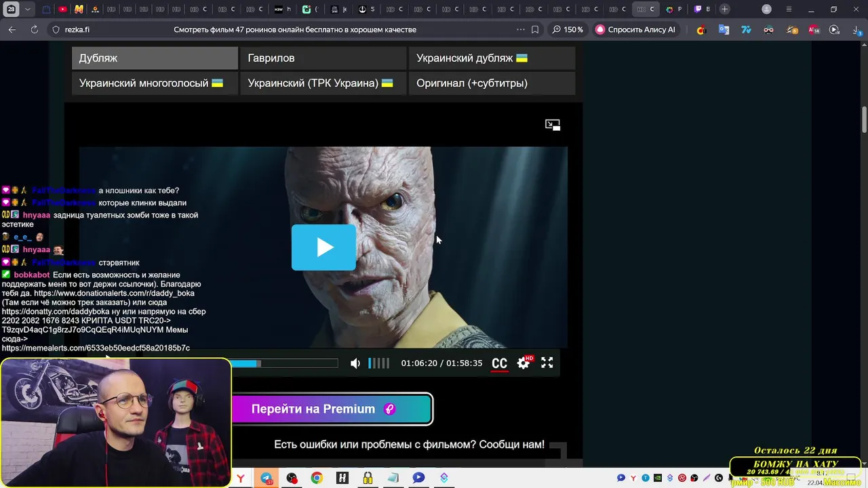Screen dimensions: 868x488
Task: Mute the player via speaker icon
Action: 355,363
